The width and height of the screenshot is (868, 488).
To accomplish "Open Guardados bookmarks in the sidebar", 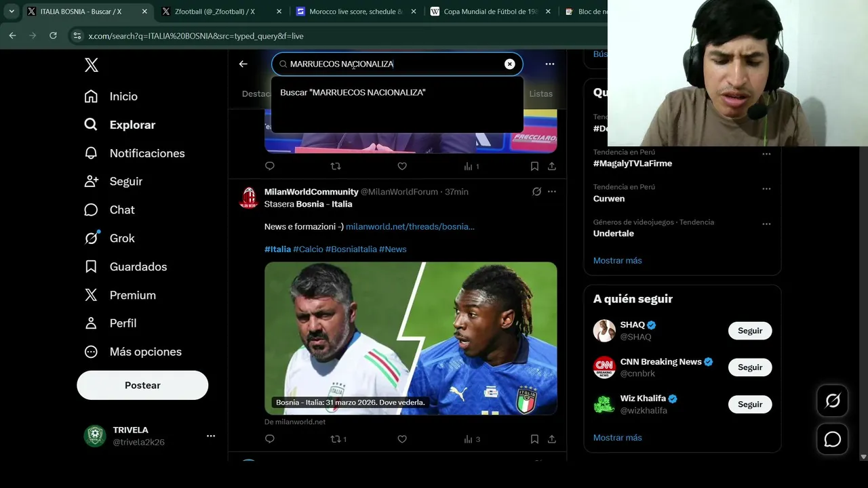I will pos(125,267).
